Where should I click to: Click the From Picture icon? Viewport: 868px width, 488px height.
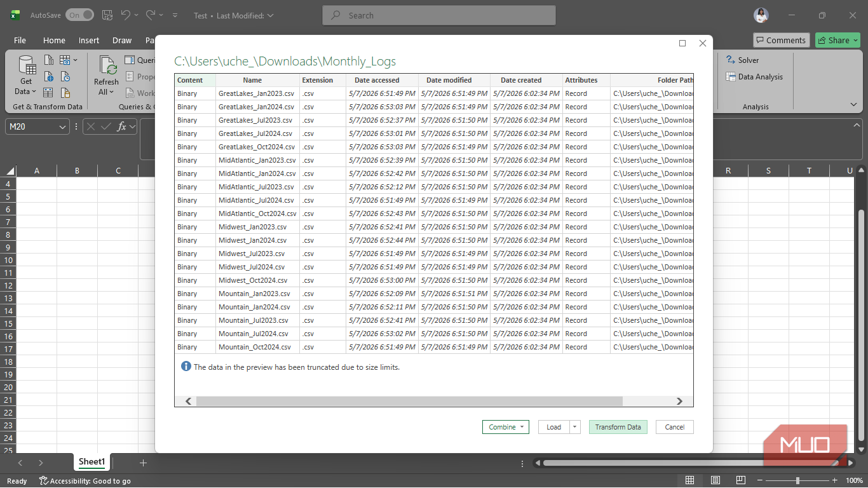pos(64,60)
